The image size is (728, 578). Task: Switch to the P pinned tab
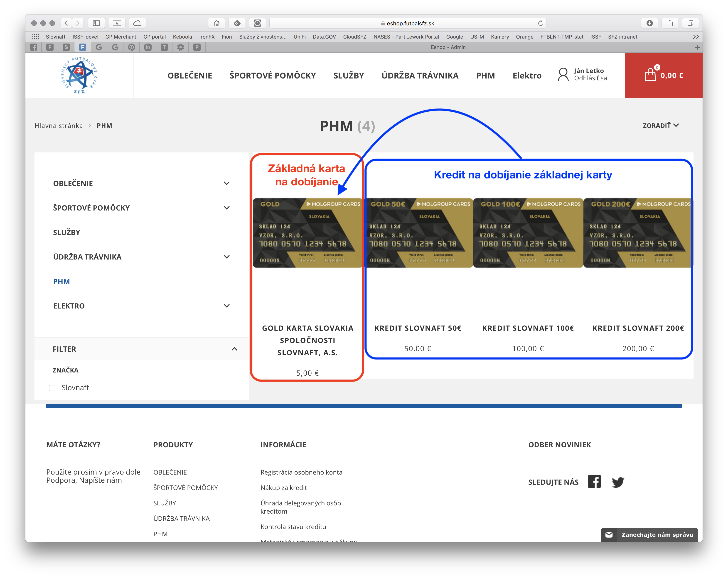pyautogui.click(x=197, y=47)
